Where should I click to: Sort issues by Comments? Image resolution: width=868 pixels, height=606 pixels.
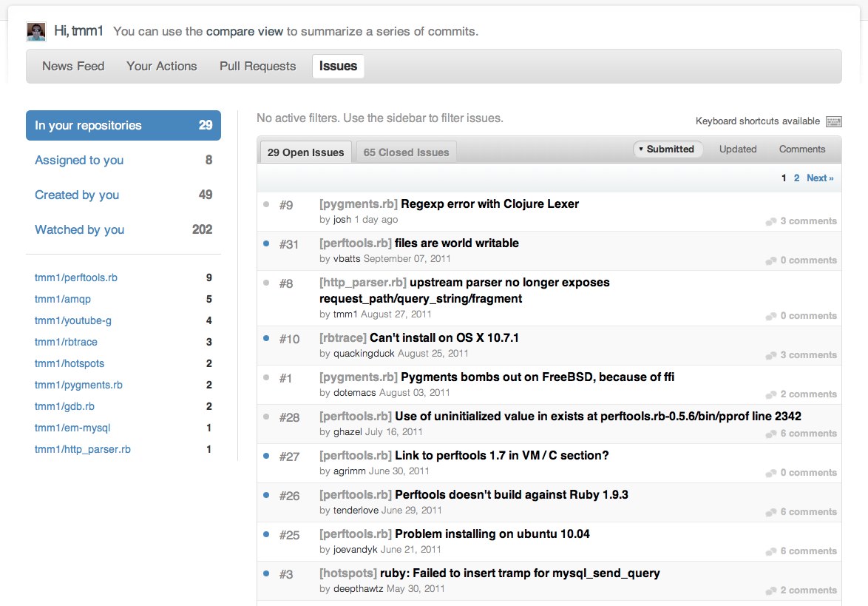[801, 149]
